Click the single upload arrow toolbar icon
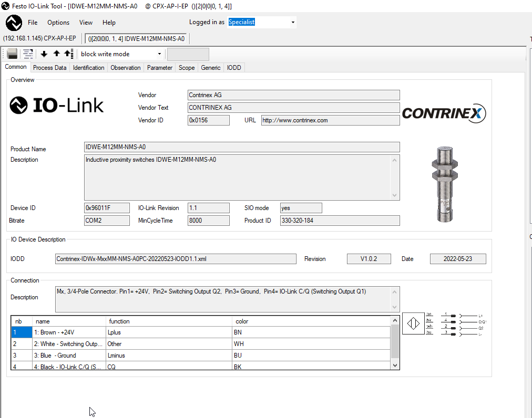 (57, 54)
